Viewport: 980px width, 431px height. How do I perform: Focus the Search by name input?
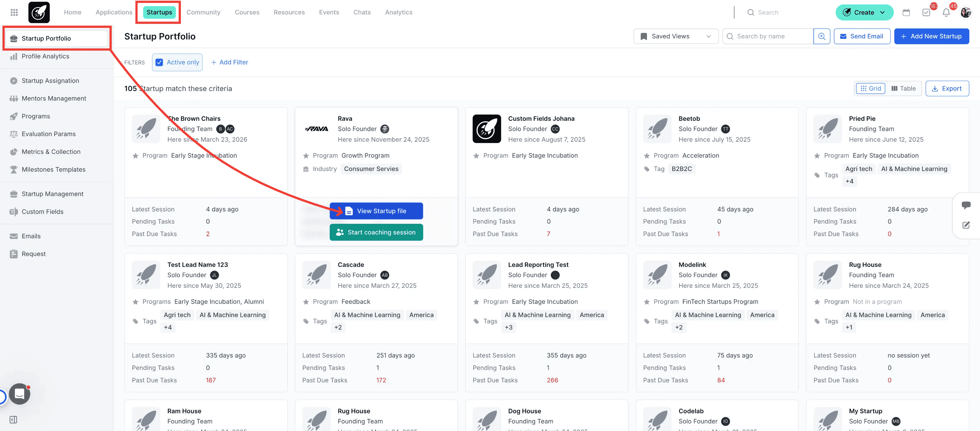click(768, 36)
